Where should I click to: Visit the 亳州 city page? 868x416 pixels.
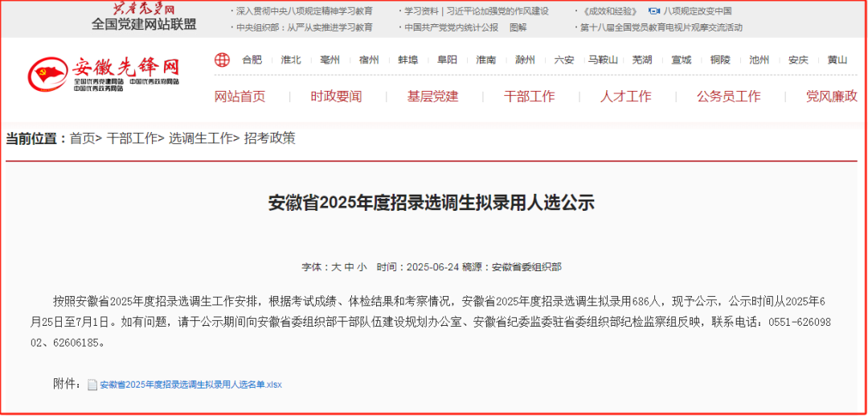coord(330,60)
